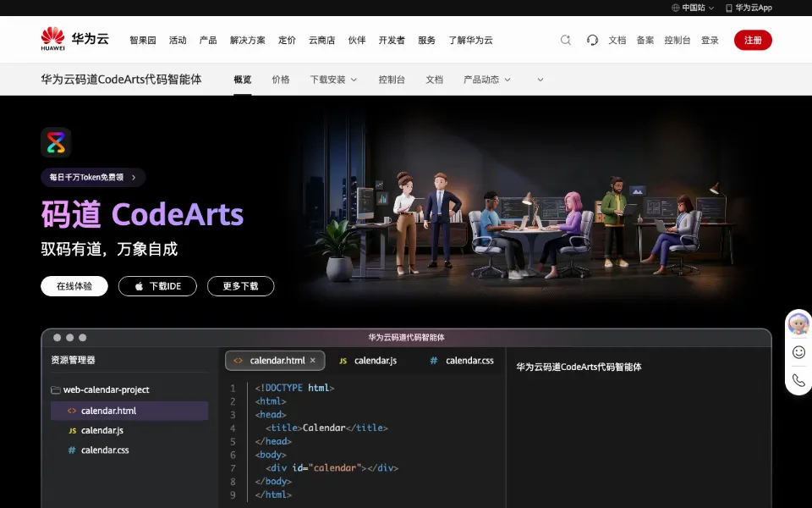Switch to the calendar.html editor tab

[x=275, y=361]
